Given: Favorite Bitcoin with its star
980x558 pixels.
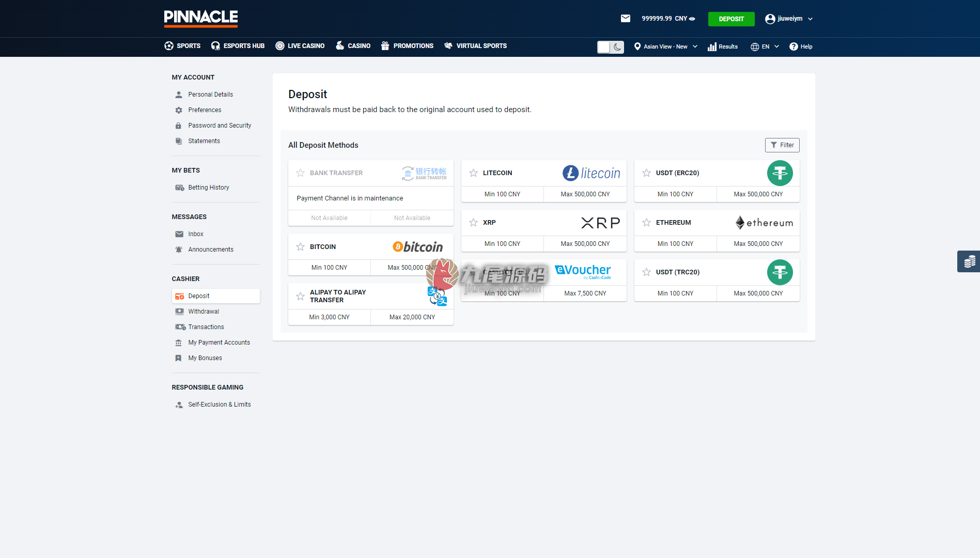Looking at the screenshot, I should point(300,247).
